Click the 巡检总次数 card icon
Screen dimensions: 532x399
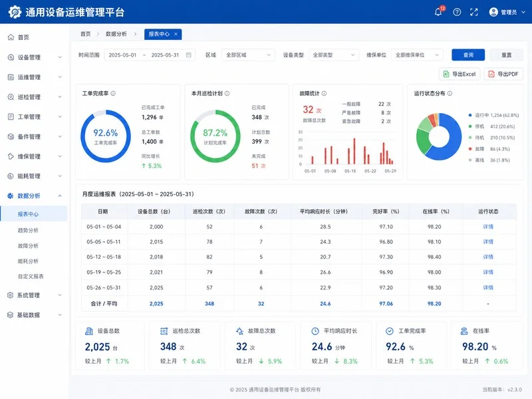point(164,331)
